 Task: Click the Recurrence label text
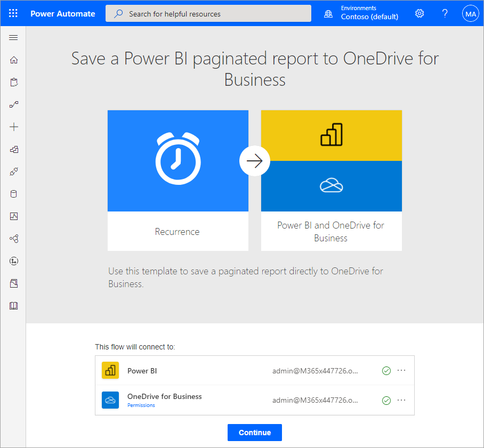point(177,232)
